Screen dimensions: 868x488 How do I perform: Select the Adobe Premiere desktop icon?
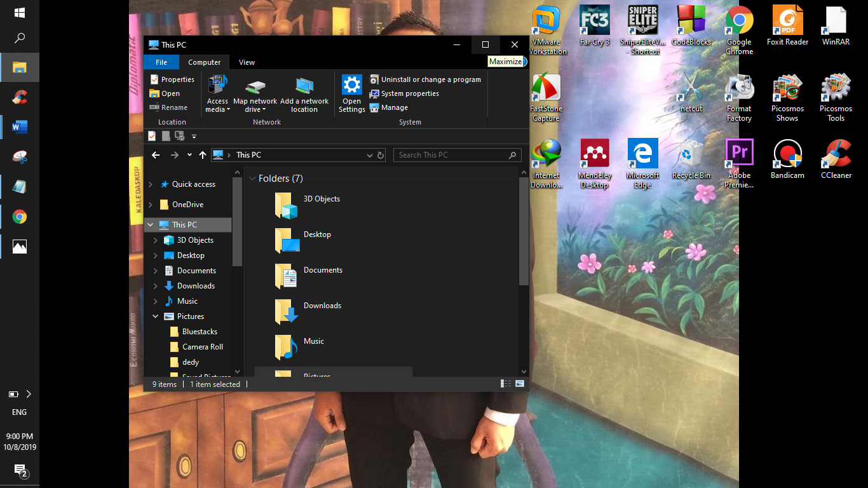click(x=739, y=164)
